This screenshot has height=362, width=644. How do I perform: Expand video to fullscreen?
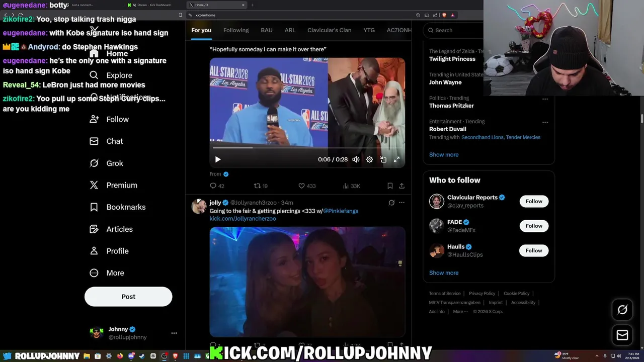pyautogui.click(x=396, y=159)
